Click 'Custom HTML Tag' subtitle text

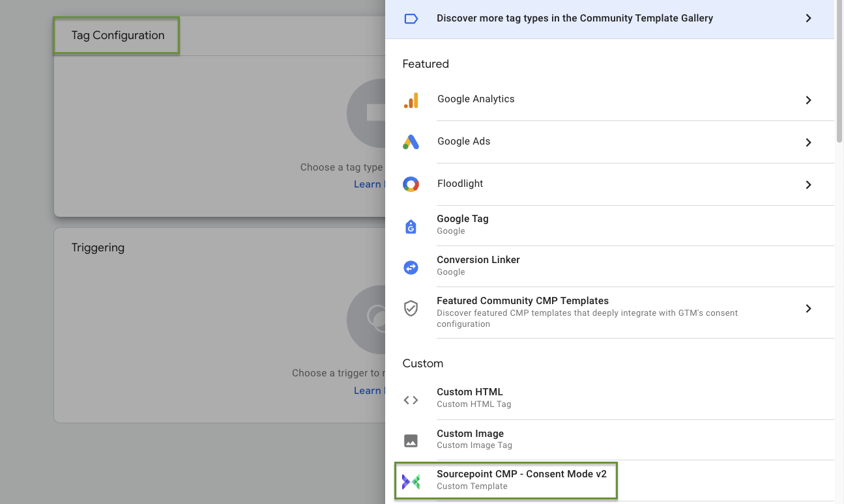474,404
